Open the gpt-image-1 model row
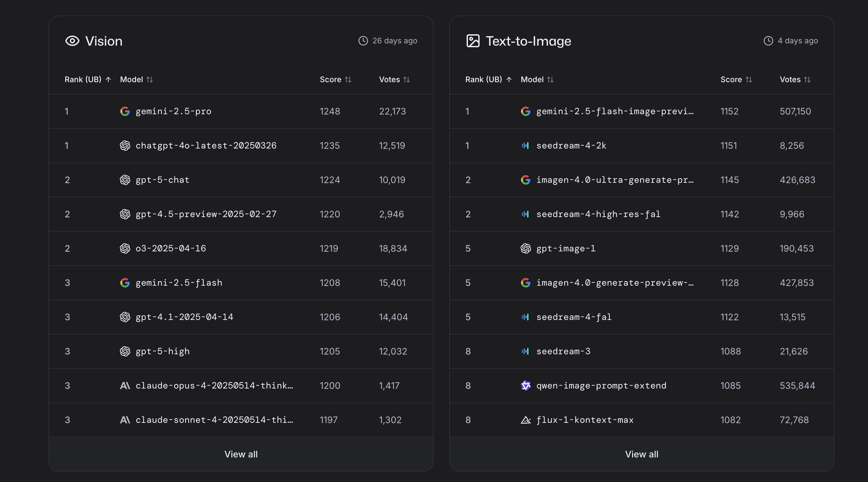This screenshot has width=868, height=482. pos(566,248)
